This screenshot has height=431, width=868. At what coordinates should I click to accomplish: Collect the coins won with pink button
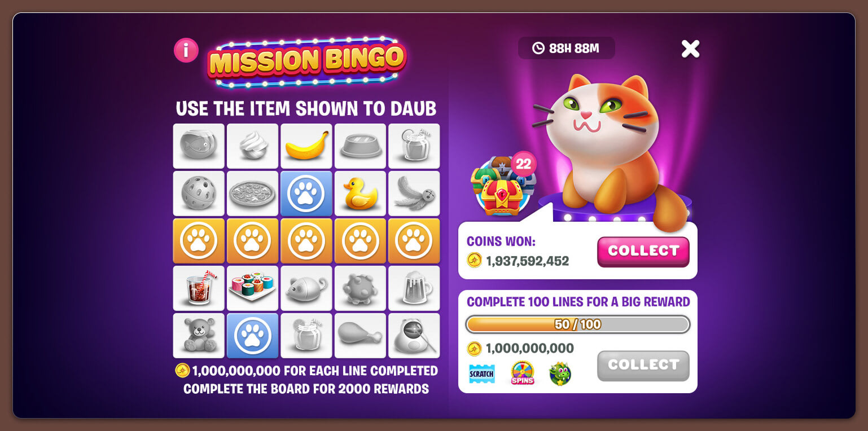click(x=643, y=252)
